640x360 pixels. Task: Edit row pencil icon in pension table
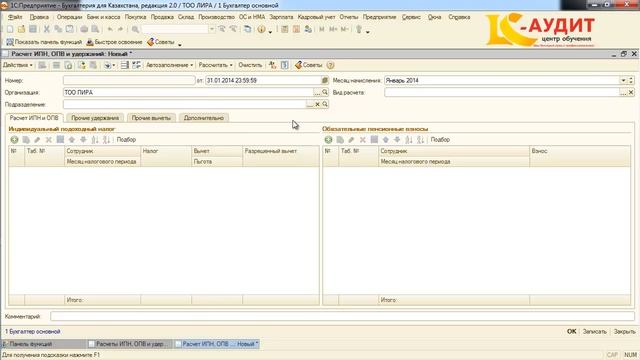point(351,140)
